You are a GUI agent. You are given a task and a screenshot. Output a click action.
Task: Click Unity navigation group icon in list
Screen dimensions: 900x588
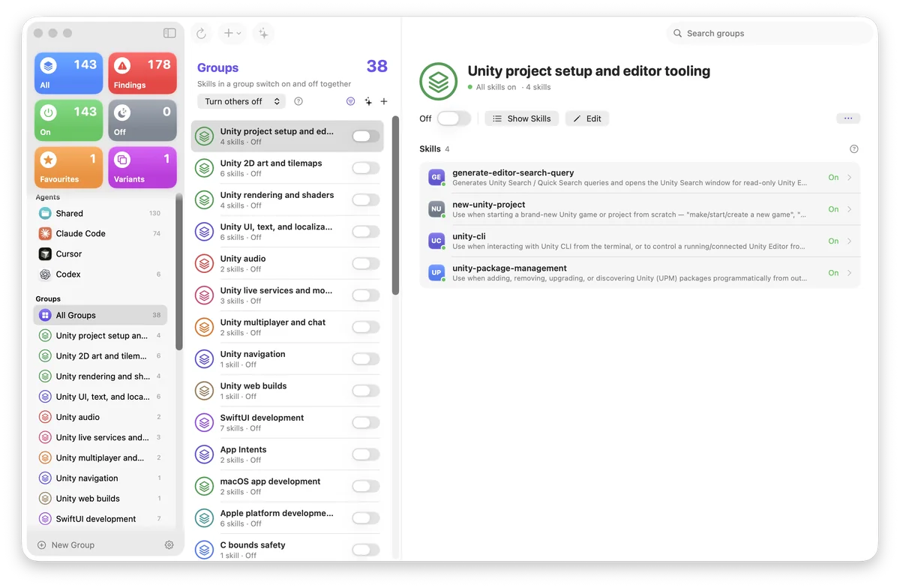pyautogui.click(x=204, y=358)
